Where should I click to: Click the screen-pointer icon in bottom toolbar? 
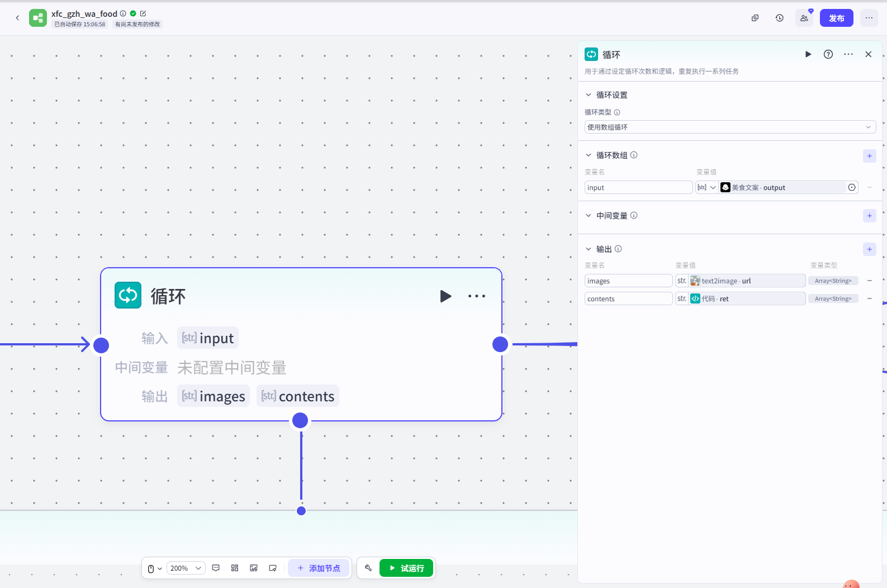pyautogui.click(x=273, y=568)
